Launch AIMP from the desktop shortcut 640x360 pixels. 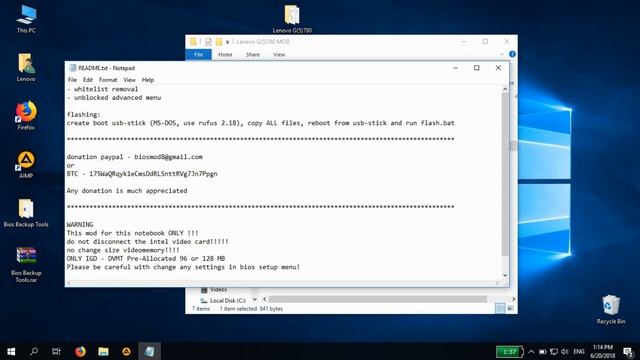(x=26, y=164)
